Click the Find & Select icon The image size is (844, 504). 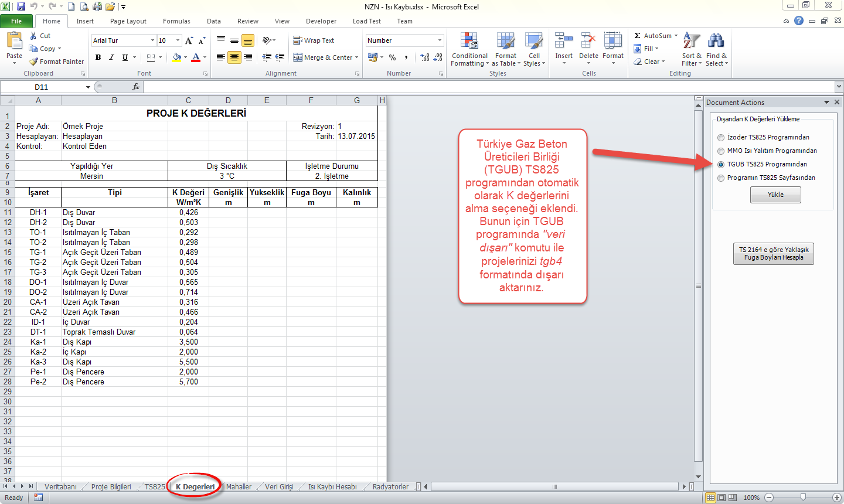[716, 50]
